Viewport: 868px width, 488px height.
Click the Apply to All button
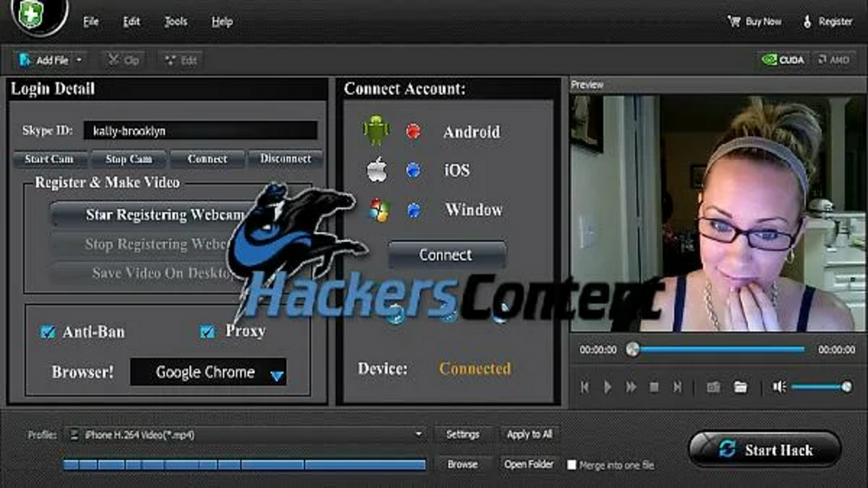click(529, 434)
